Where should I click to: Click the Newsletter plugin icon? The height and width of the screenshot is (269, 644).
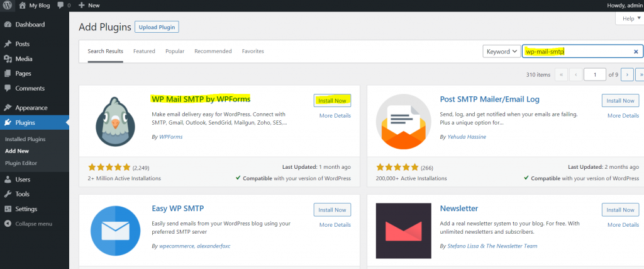(x=403, y=231)
